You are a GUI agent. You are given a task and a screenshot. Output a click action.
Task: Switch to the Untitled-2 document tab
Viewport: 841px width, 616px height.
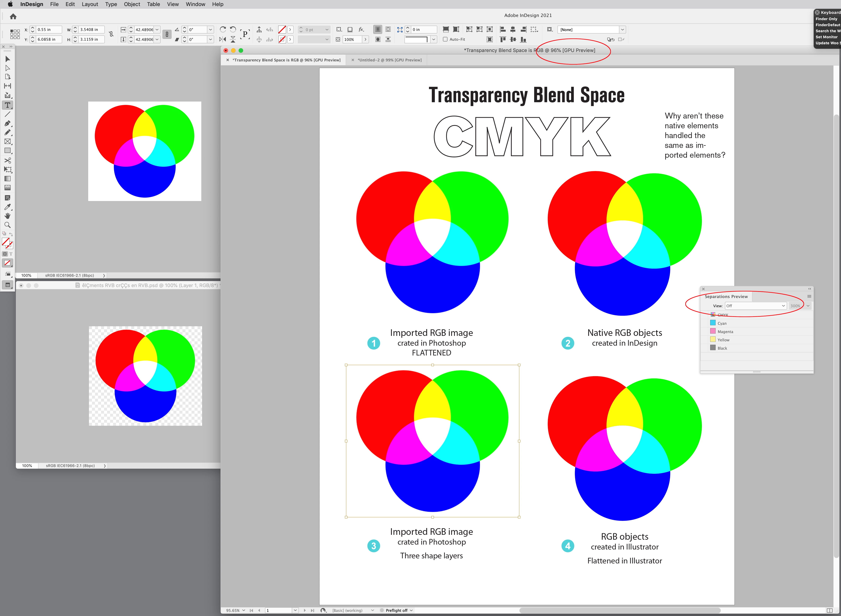tap(389, 60)
